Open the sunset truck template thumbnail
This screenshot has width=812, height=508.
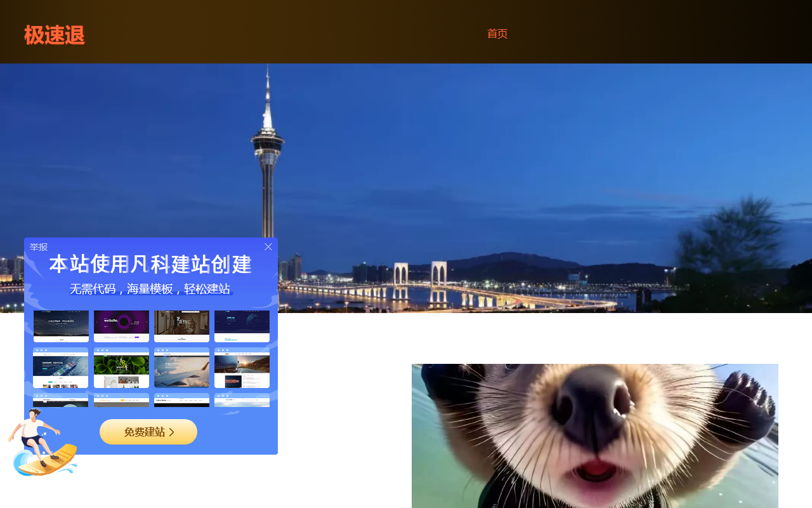[x=242, y=368]
